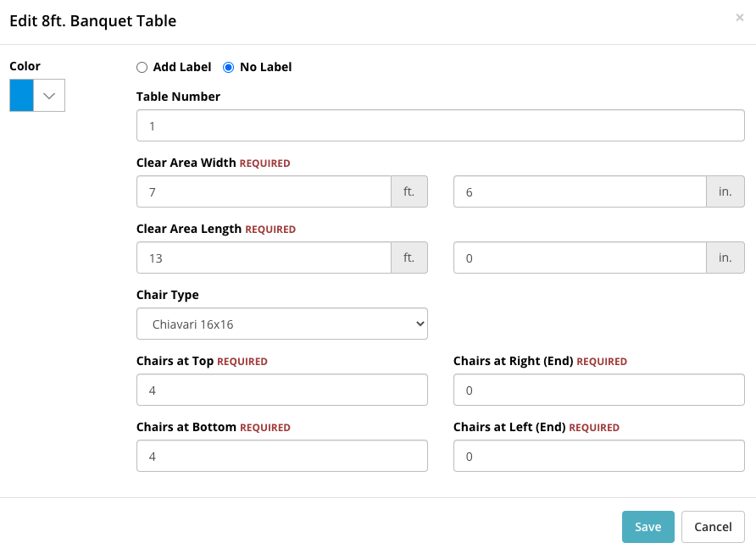Focus the Chairs at Top field

click(x=282, y=390)
